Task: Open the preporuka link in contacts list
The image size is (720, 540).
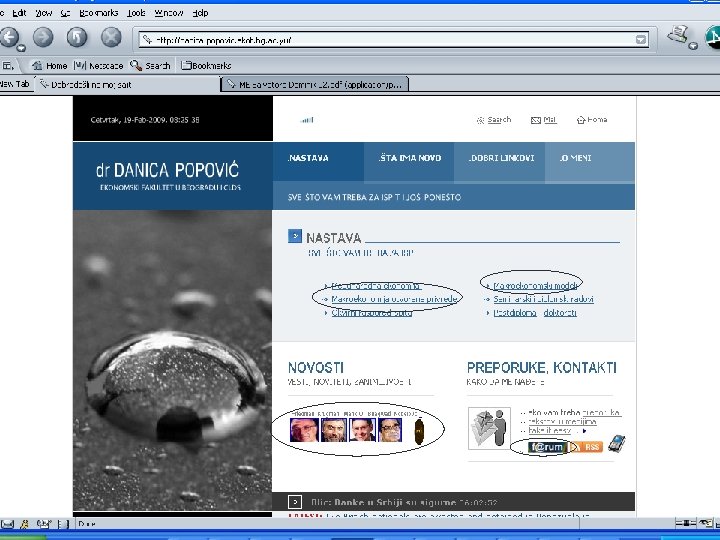Action: click(x=601, y=412)
